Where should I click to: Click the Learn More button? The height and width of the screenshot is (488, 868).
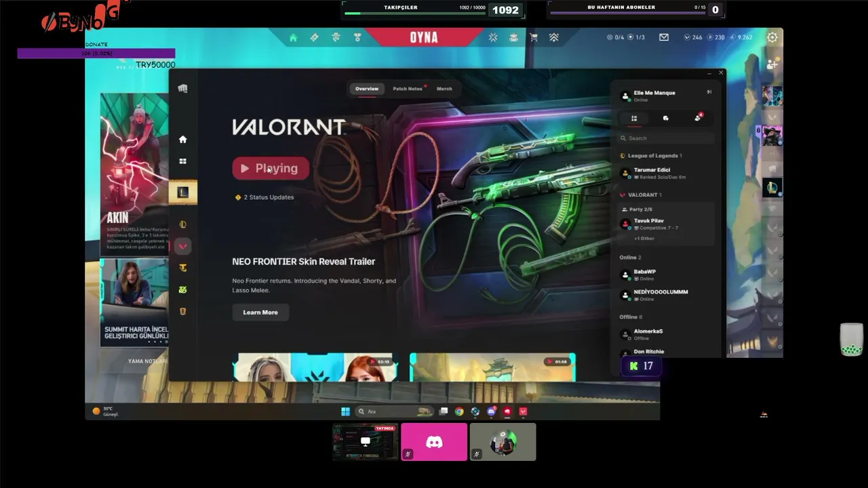click(x=260, y=312)
